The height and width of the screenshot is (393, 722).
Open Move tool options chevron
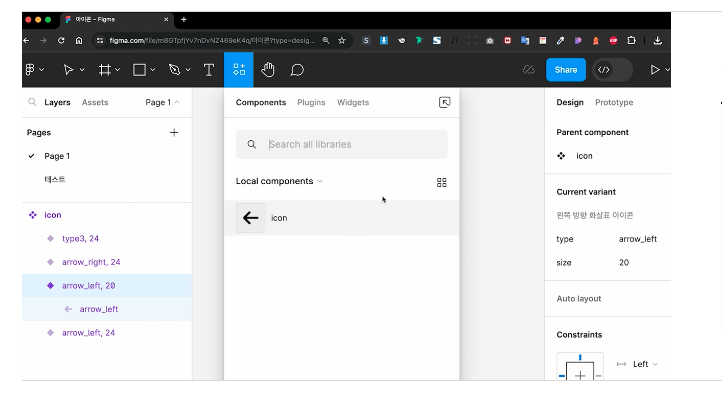[82, 70]
